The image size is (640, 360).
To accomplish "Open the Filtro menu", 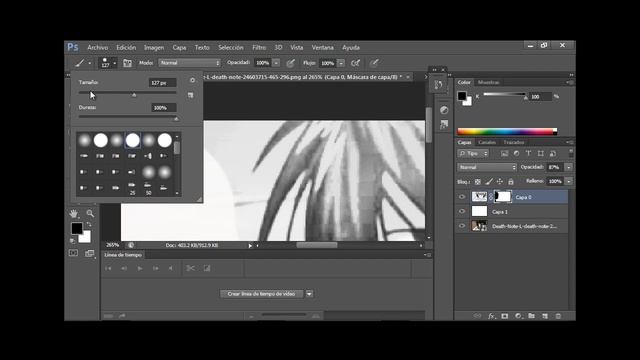I will [259, 47].
